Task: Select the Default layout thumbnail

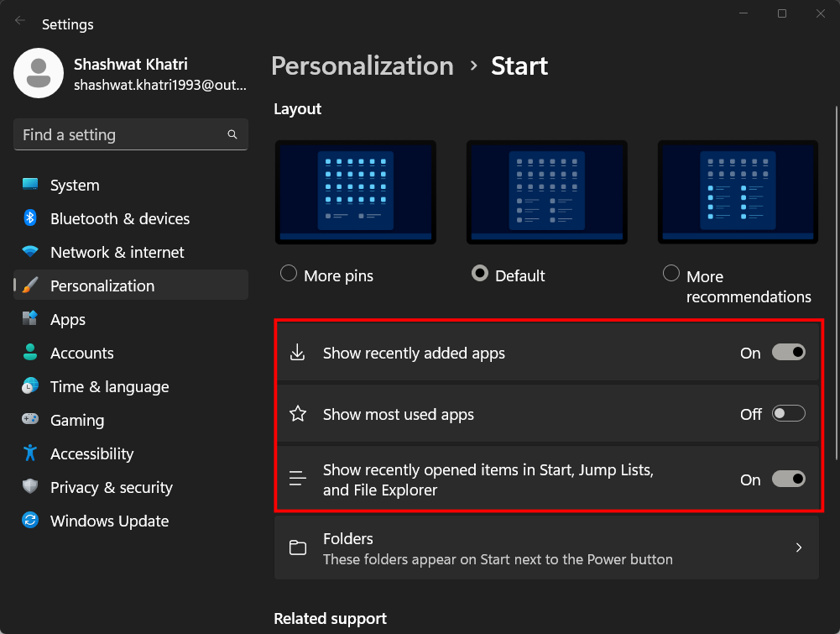Action: [x=546, y=191]
